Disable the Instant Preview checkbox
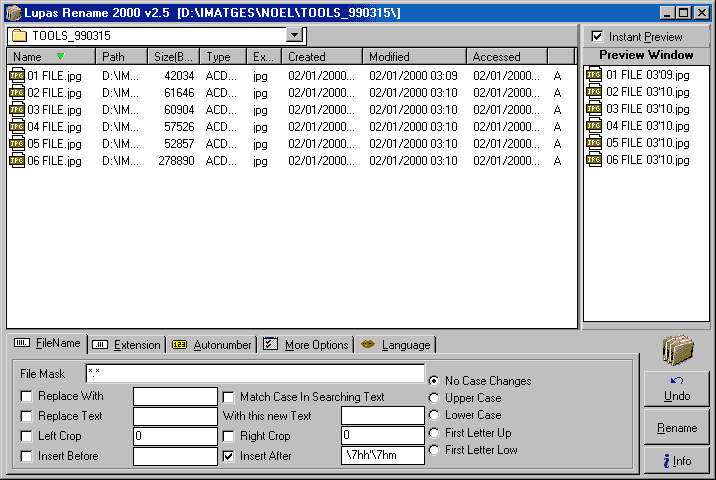Viewport: 716px width, 480px height. (x=597, y=37)
